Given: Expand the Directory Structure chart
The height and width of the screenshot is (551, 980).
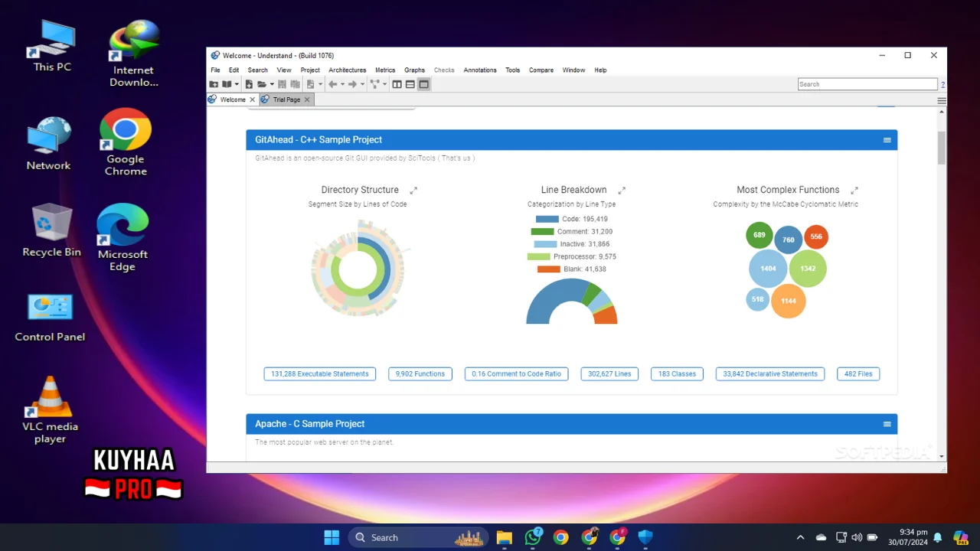Looking at the screenshot, I should [x=413, y=190].
